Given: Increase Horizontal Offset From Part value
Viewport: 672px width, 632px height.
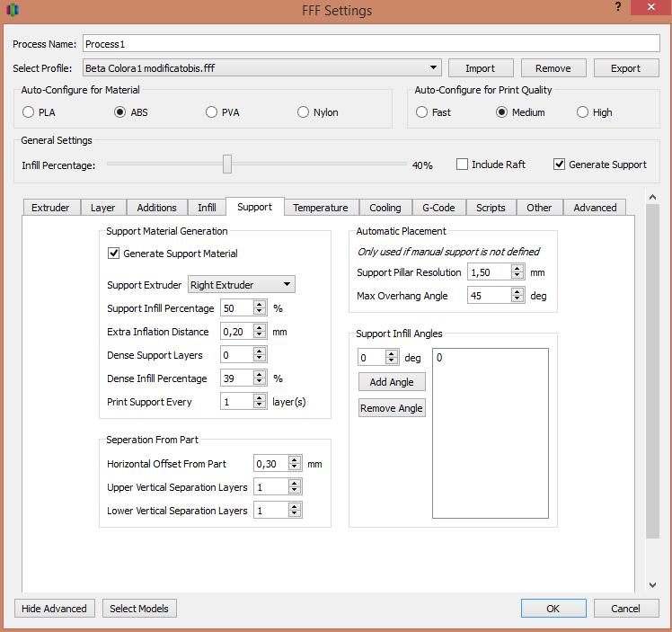Looking at the screenshot, I should 294,460.
